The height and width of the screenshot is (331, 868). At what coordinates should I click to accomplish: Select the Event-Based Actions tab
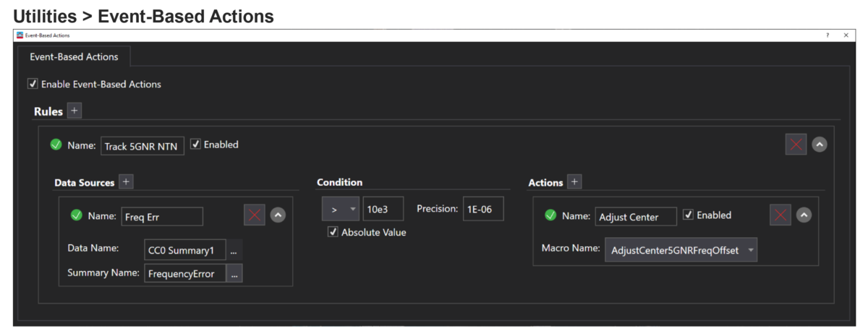(x=74, y=57)
